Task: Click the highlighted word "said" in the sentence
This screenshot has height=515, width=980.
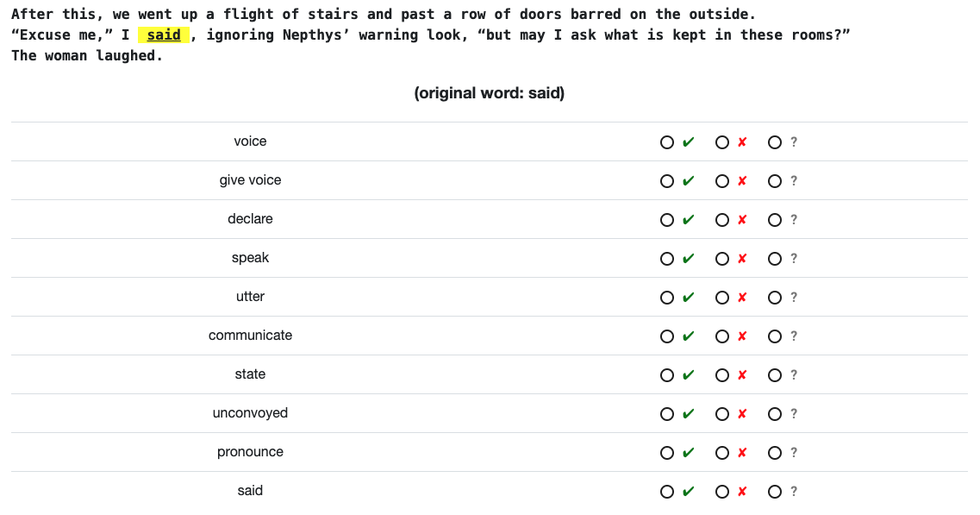Action: point(164,35)
